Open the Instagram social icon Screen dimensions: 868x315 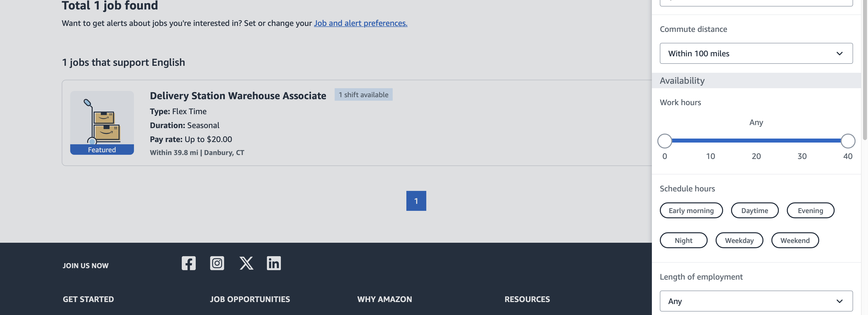tap(217, 263)
